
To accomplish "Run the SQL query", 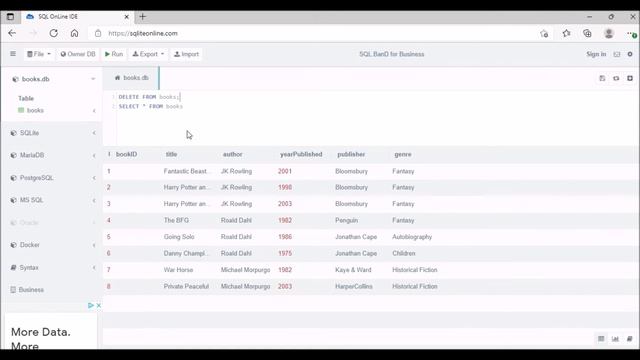I will pyautogui.click(x=114, y=54).
